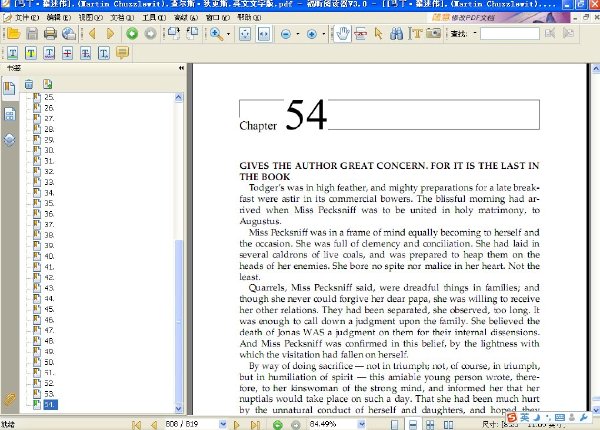The width and height of the screenshot is (600, 430).
Task: Select bookmark 25 in the list
Action: pyautogui.click(x=49, y=97)
